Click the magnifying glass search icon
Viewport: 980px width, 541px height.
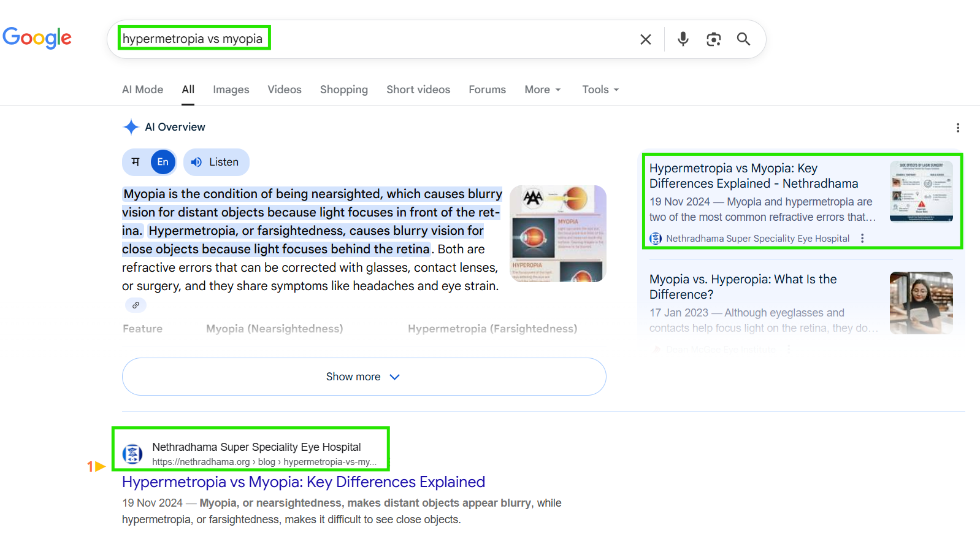click(x=743, y=39)
